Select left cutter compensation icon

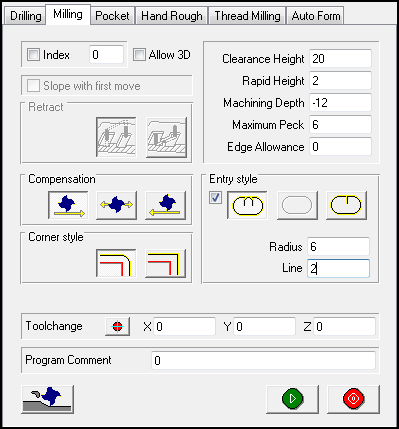(x=68, y=205)
